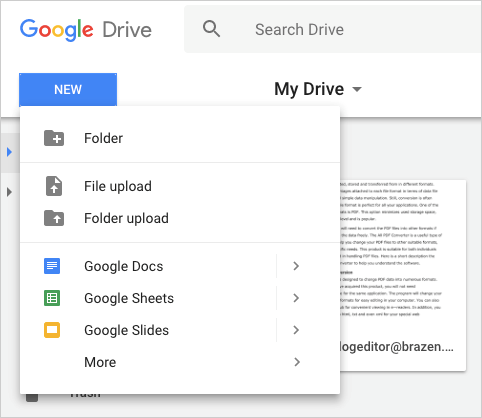The width and height of the screenshot is (482, 418).
Task: Expand the grey sidebar tree triangle
Action: [x=9, y=192]
